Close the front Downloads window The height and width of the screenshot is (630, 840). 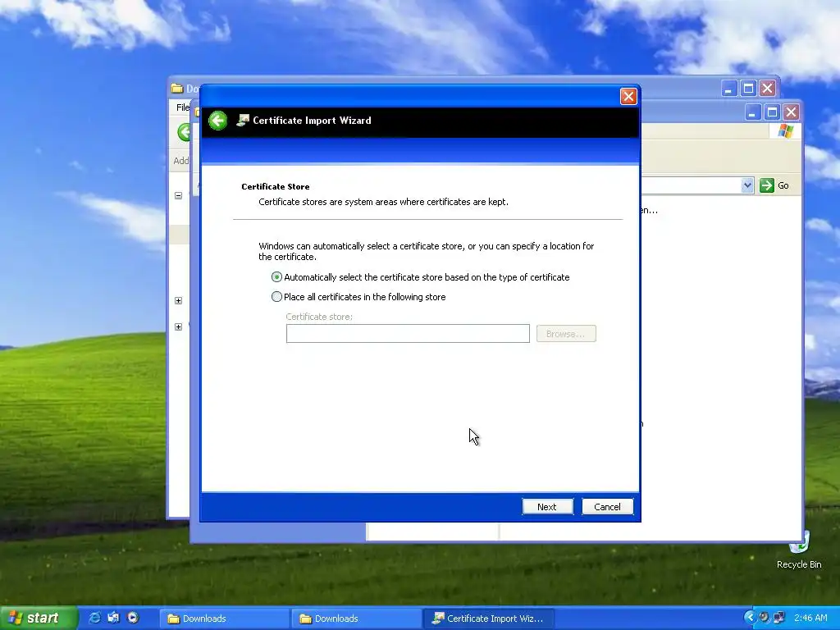[x=792, y=112]
